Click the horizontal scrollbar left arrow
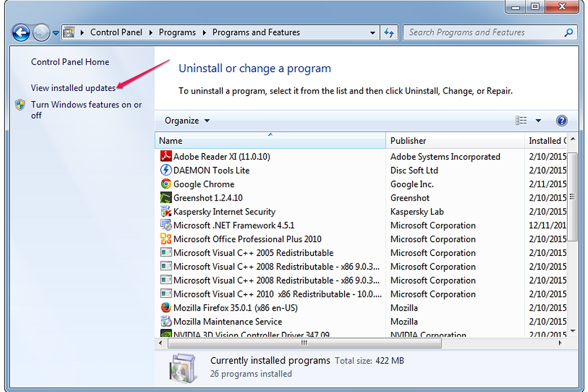The image size is (588, 392). coord(161,343)
